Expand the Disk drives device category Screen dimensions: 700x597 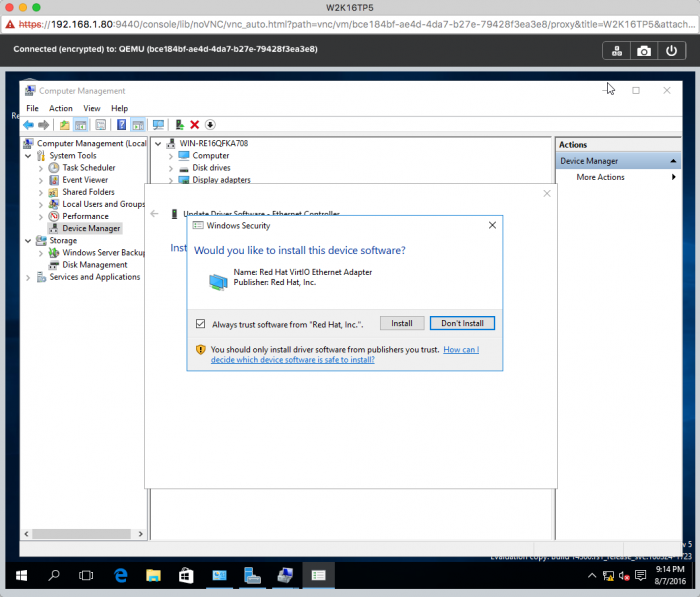pyautogui.click(x=171, y=168)
